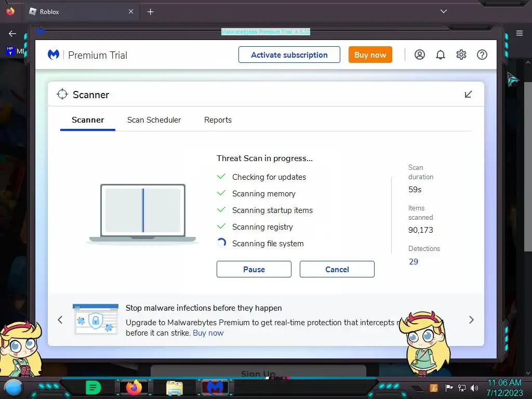Click the items scanned value 90,173
The image size is (532, 399).
(420, 230)
